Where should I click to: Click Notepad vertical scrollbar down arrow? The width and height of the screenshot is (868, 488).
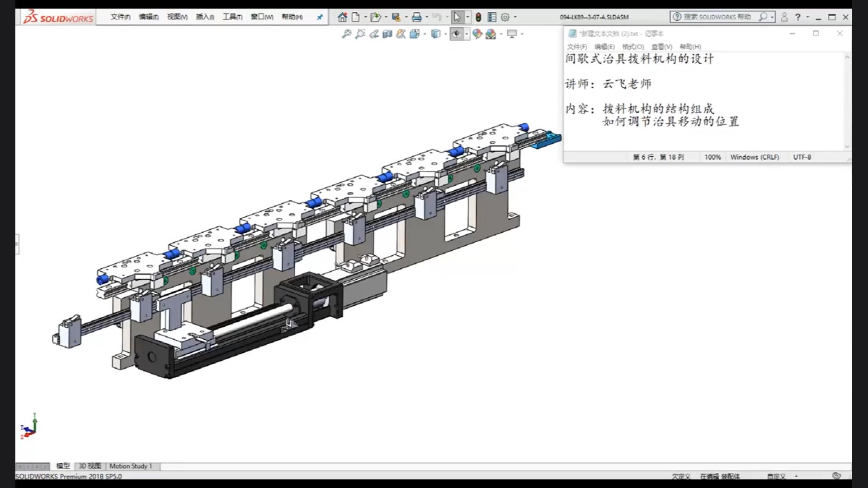[847, 146]
